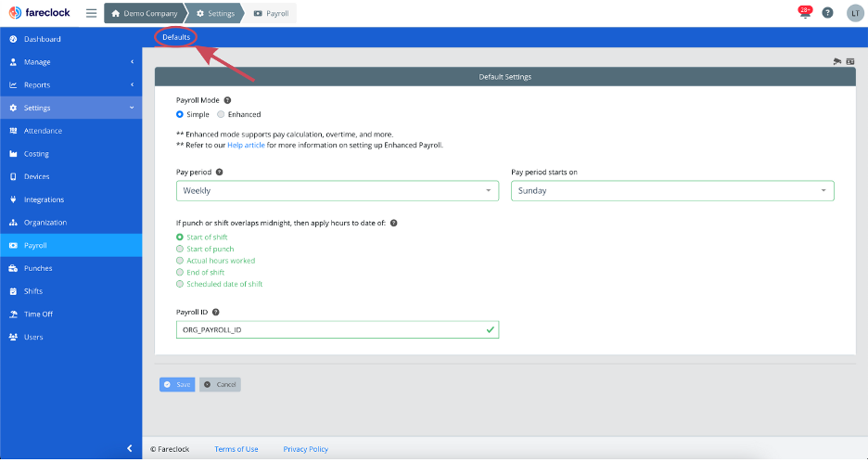Show Payroll ID help tooltip icon
This screenshot has height=462, width=868.
(x=216, y=313)
